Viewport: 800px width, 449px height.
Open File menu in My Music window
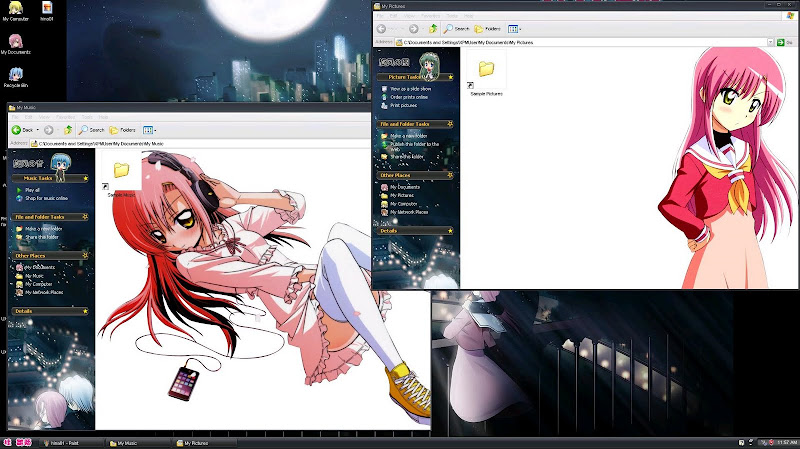tap(15, 117)
